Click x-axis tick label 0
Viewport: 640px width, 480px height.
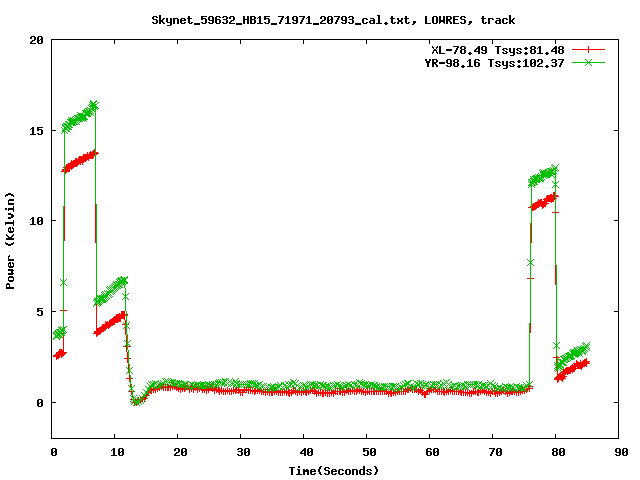[54, 452]
